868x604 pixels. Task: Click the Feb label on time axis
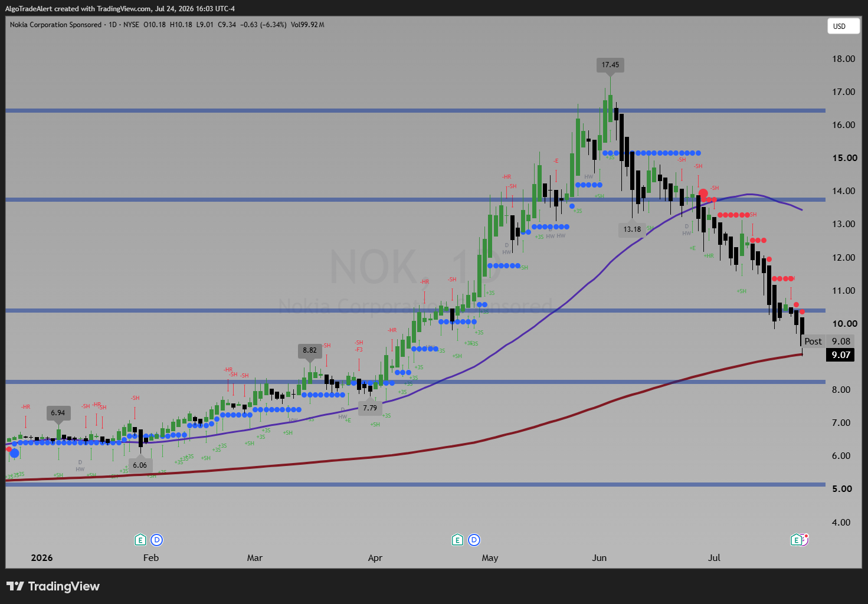tap(151, 557)
